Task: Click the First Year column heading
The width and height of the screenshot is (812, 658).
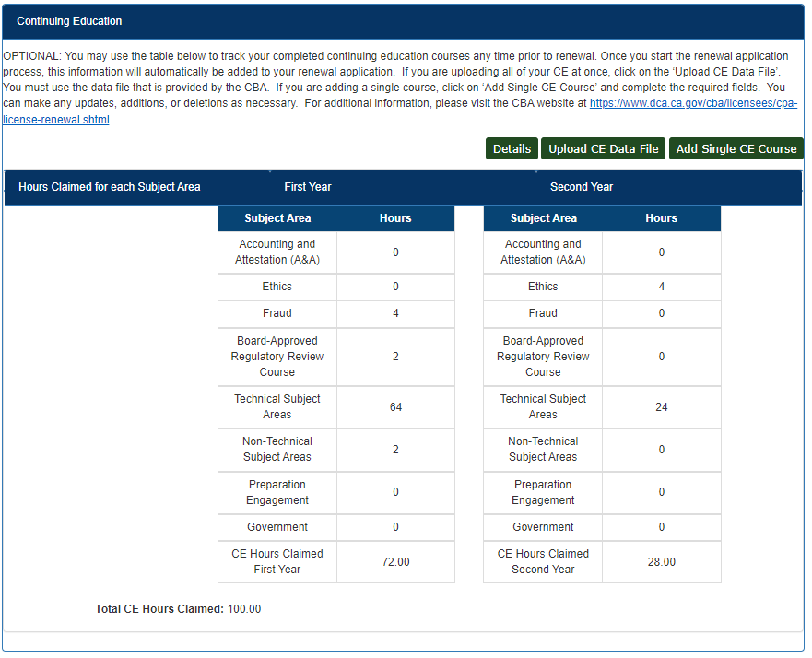Action: 308,187
